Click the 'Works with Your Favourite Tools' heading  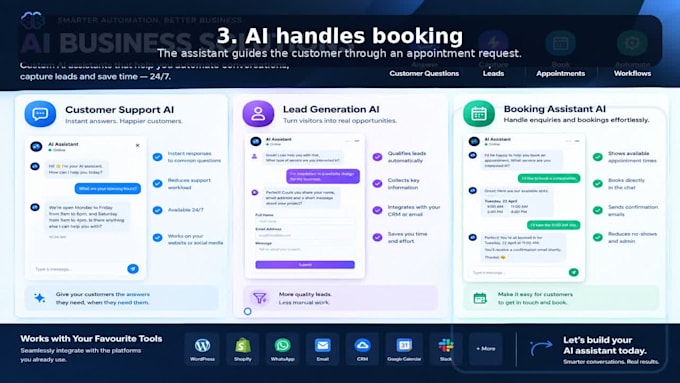(x=91, y=339)
